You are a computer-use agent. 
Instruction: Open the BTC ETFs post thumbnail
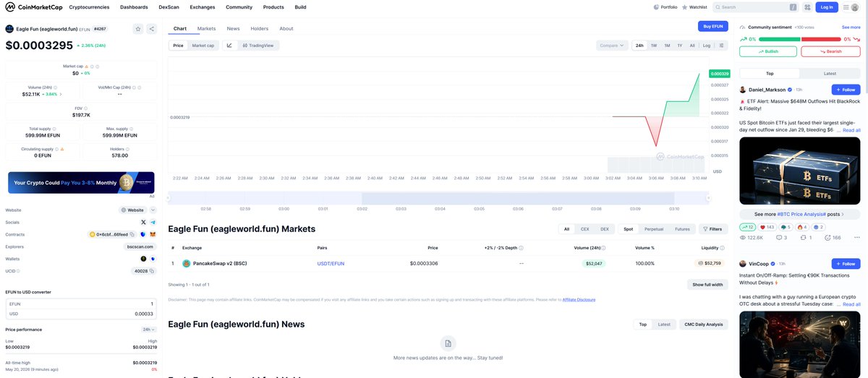[x=800, y=171]
